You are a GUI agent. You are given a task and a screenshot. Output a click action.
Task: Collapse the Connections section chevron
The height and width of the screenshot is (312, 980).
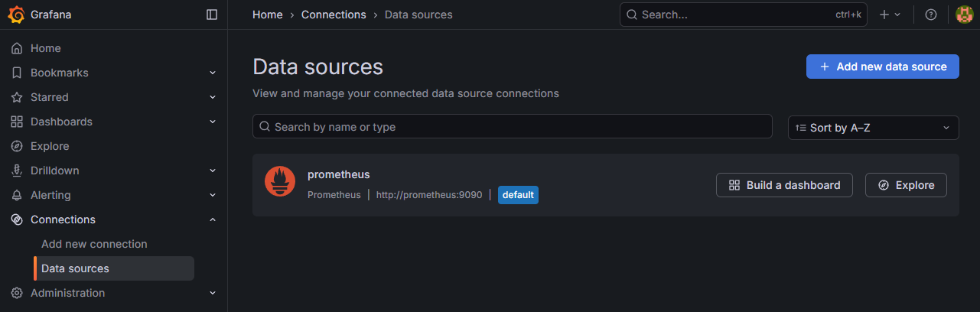point(213,219)
